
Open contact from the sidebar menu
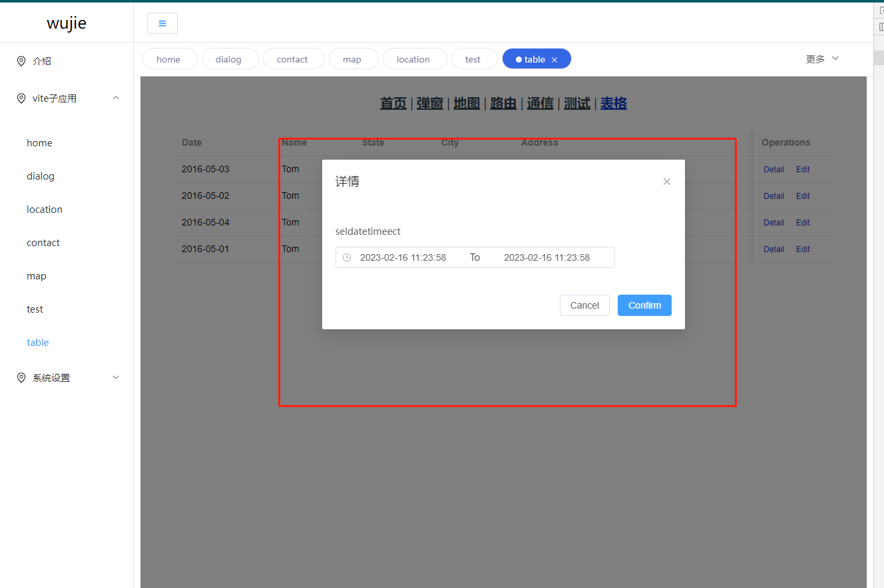point(43,242)
